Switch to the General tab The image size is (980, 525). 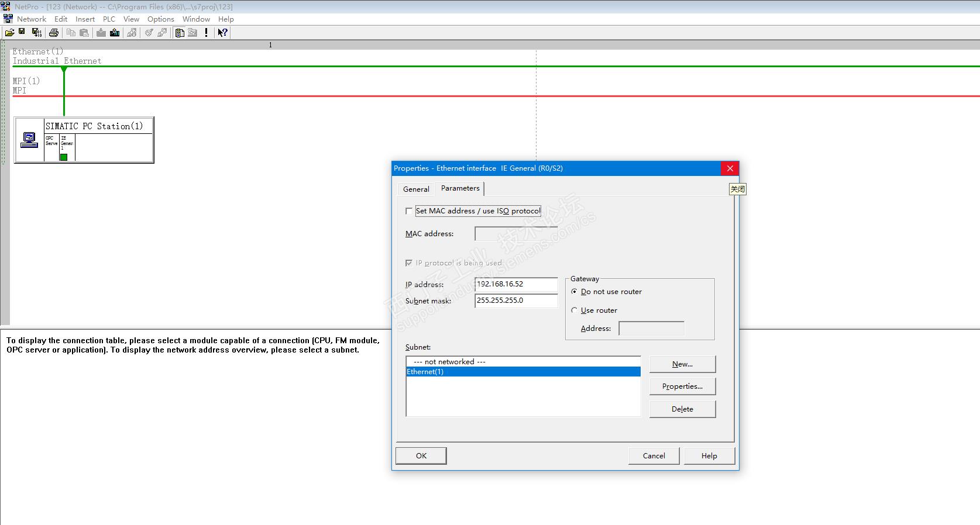416,189
